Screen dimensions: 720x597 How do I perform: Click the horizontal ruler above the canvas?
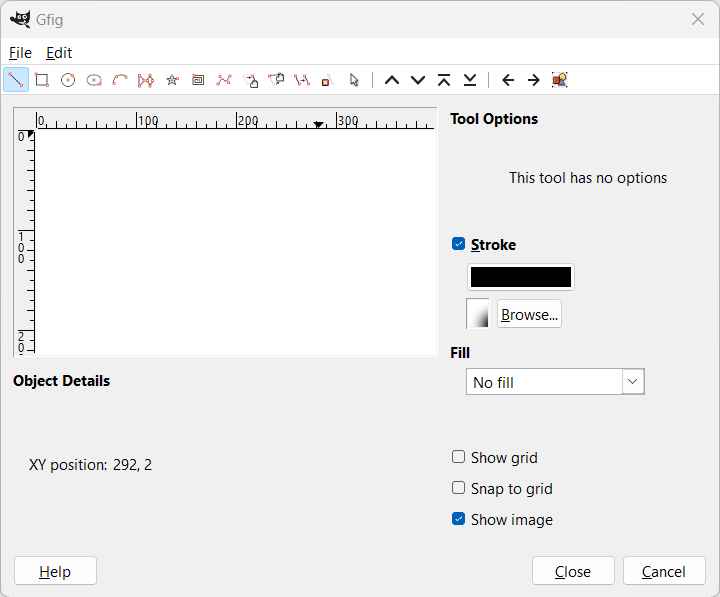click(x=235, y=119)
